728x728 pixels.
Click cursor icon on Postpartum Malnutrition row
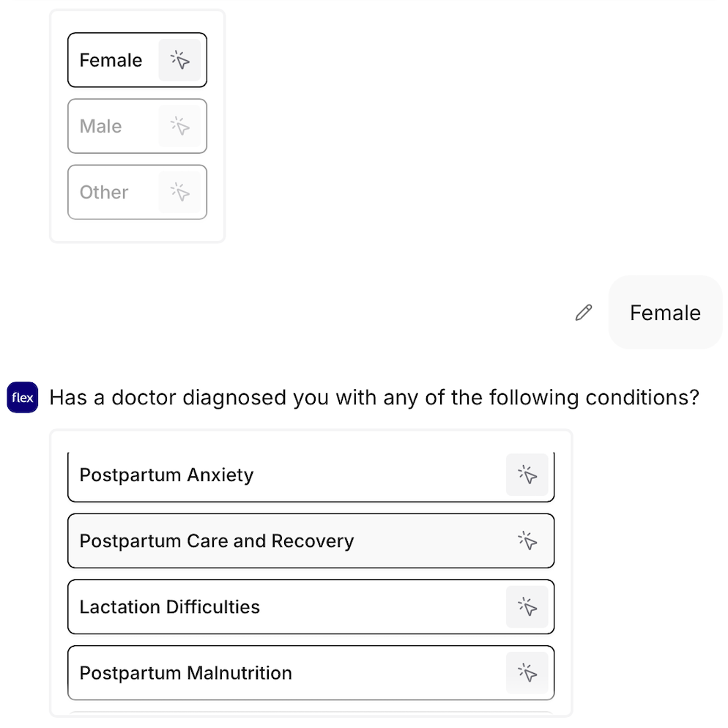pyautogui.click(x=527, y=672)
